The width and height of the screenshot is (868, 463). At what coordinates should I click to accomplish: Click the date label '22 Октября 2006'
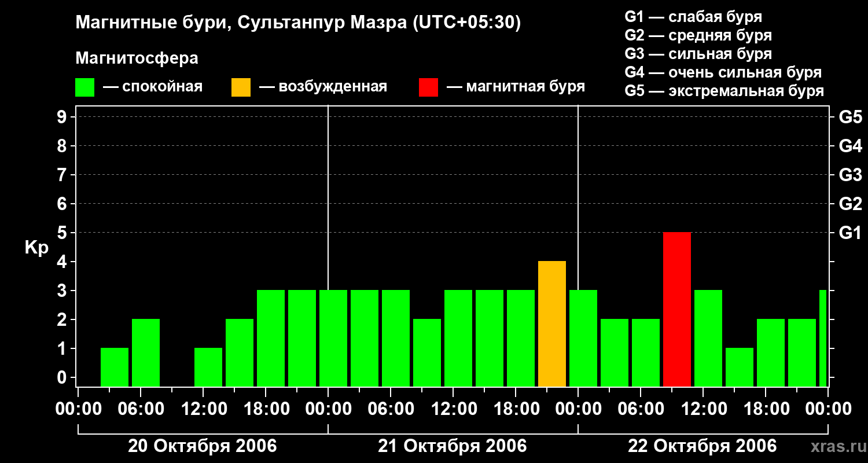[x=703, y=446]
